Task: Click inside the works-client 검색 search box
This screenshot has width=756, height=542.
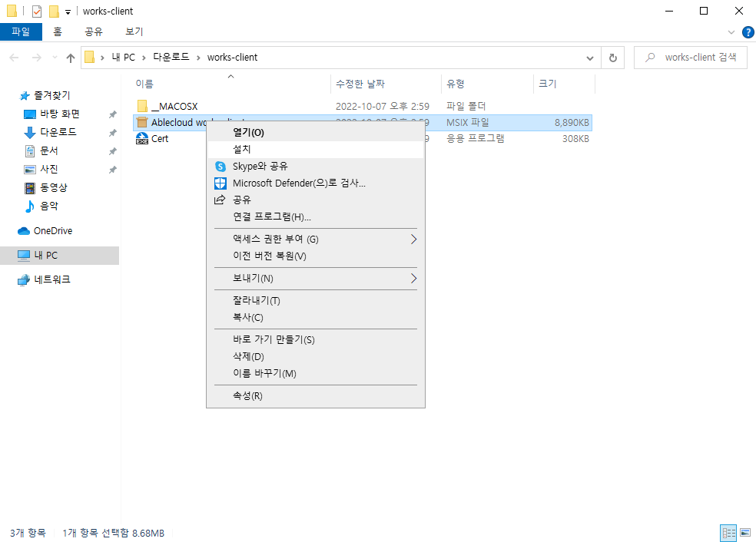Action: click(690, 57)
